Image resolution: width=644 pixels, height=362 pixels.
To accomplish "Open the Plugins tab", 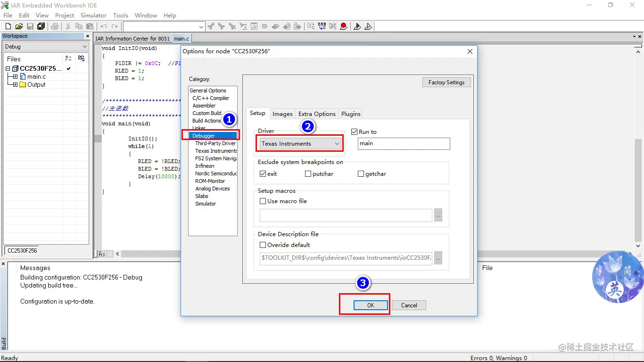I will point(351,114).
